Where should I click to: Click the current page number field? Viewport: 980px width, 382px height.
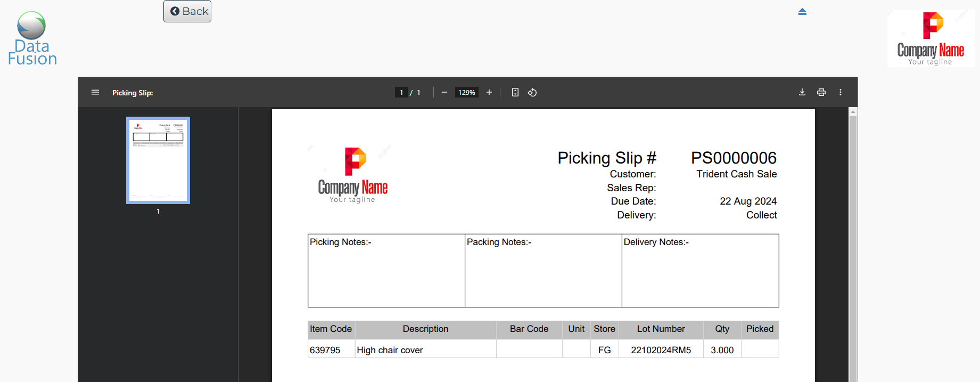401,92
